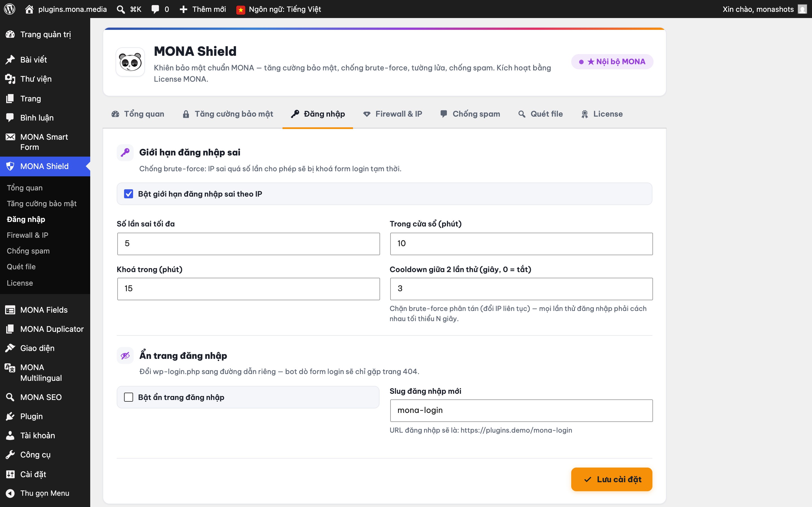The height and width of the screenshot is (507, 812).
Task: Open Ngôn ngữ: Tiếng Việt language menu
Action: 279,9
